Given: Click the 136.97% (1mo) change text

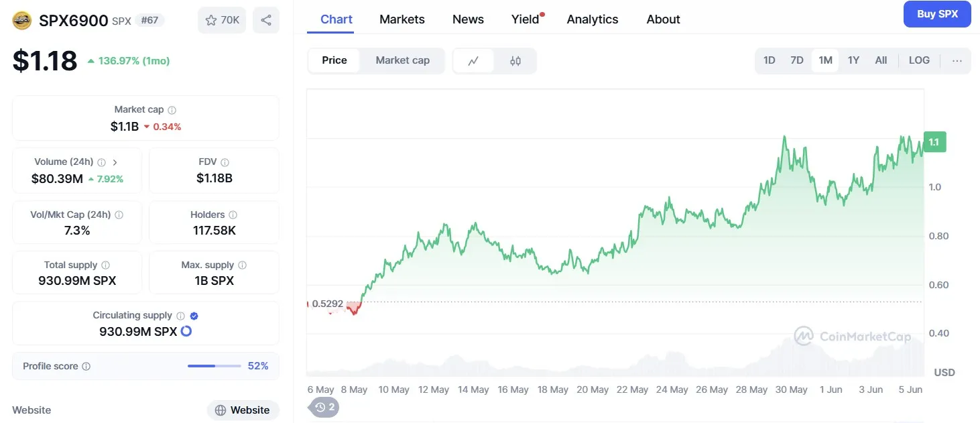Looking at the screenshot, I should pos(134,61).
